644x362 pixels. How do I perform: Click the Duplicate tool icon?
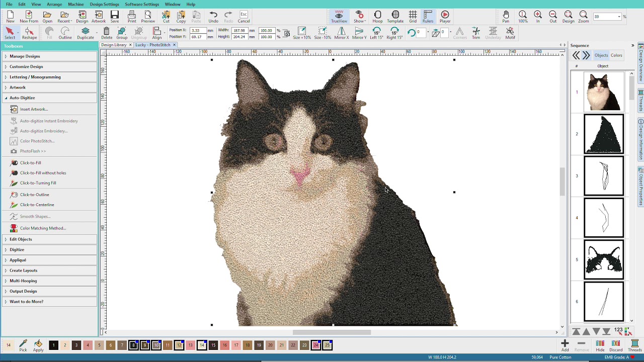pos(86,34)
